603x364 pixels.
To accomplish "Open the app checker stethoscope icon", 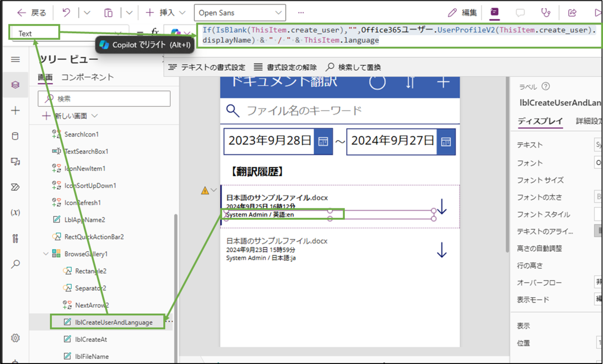I will (546, 13).
